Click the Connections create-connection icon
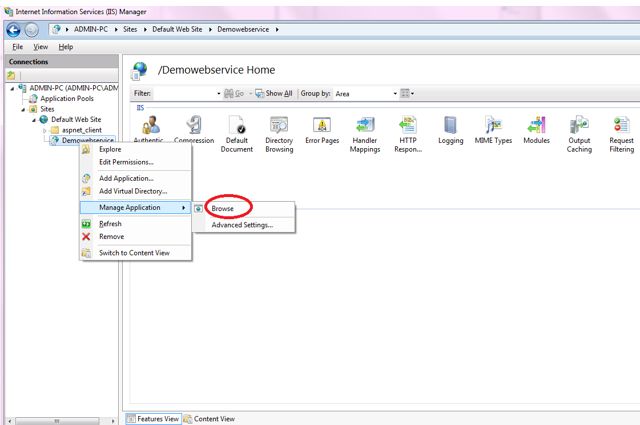This screenshot has height=425, width=640. (11, 76)
